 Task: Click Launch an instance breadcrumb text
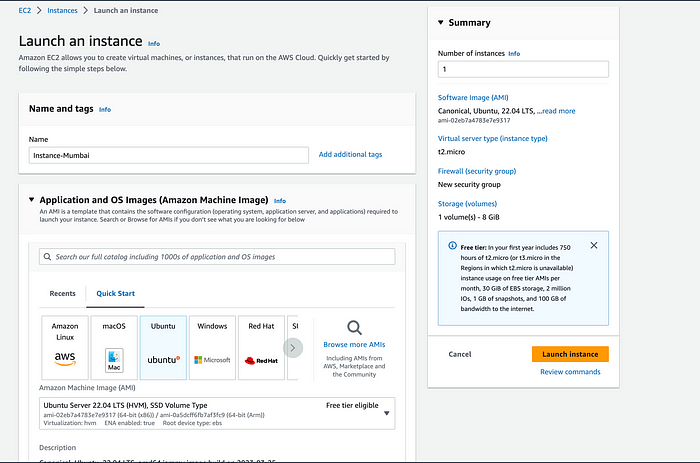tap(126, 10)
